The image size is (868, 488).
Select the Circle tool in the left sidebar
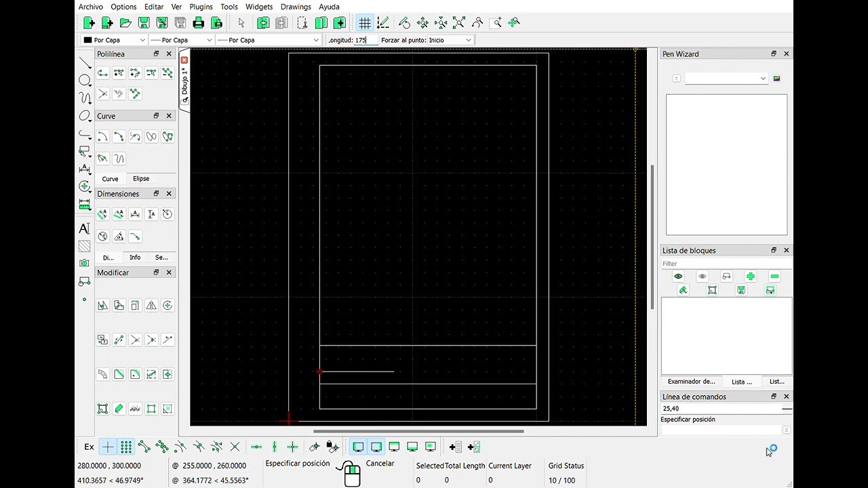pyautogui.click(x=85, y=81)
